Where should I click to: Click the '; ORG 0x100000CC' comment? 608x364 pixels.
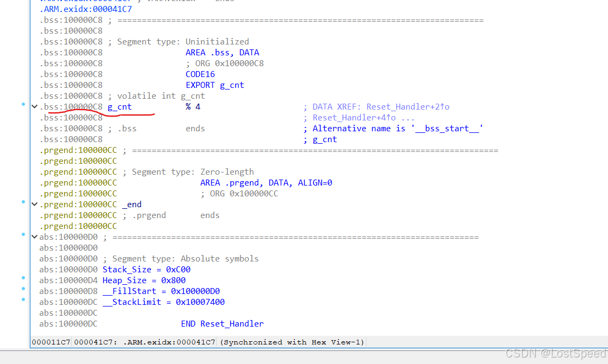click(239, 194)
